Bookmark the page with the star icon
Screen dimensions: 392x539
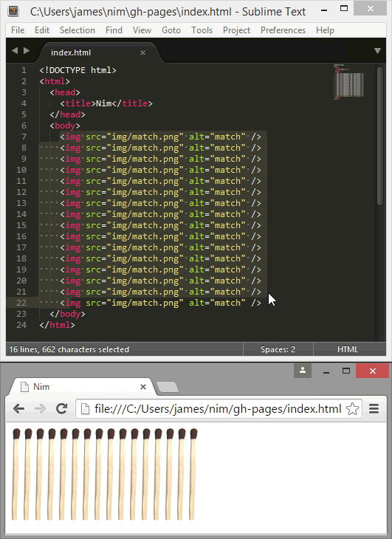pos(352,409)
